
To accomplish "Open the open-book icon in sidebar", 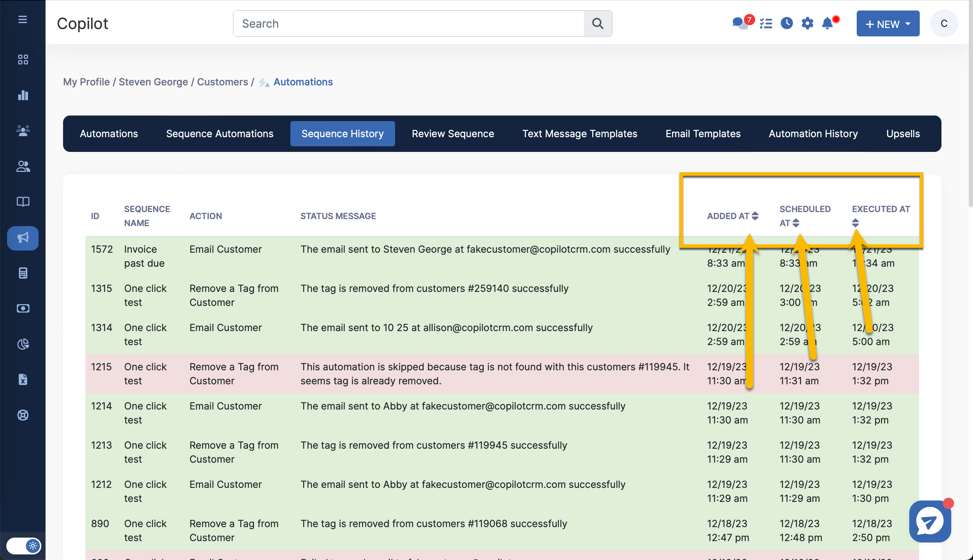I will [x=23, y=202].
